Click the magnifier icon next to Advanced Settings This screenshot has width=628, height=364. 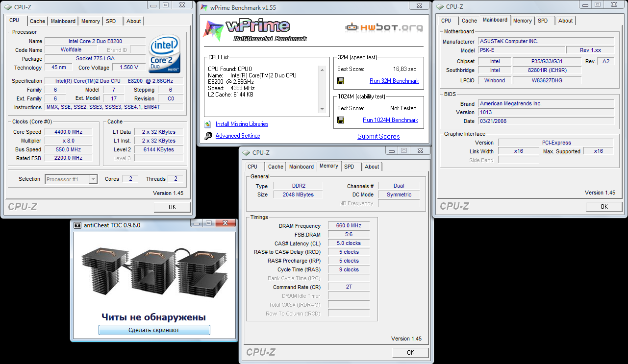tap(208, 136)
